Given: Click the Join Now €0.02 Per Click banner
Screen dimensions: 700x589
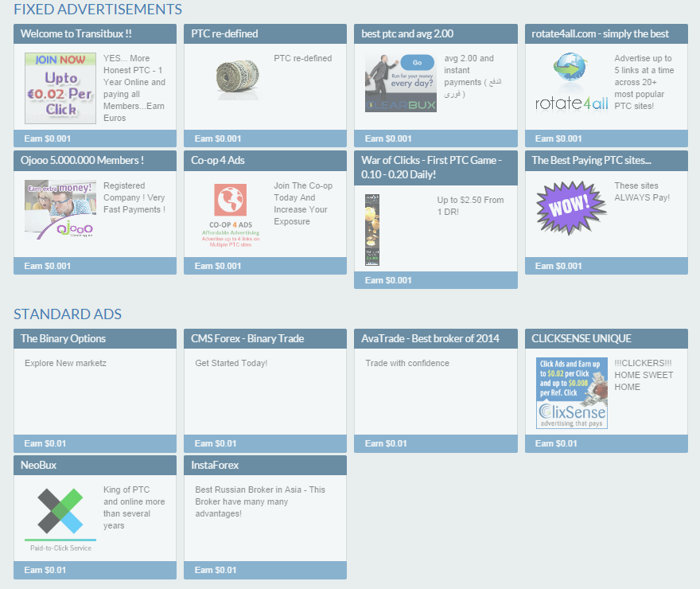Looking at the screenshot, I should tap(60, 88).
